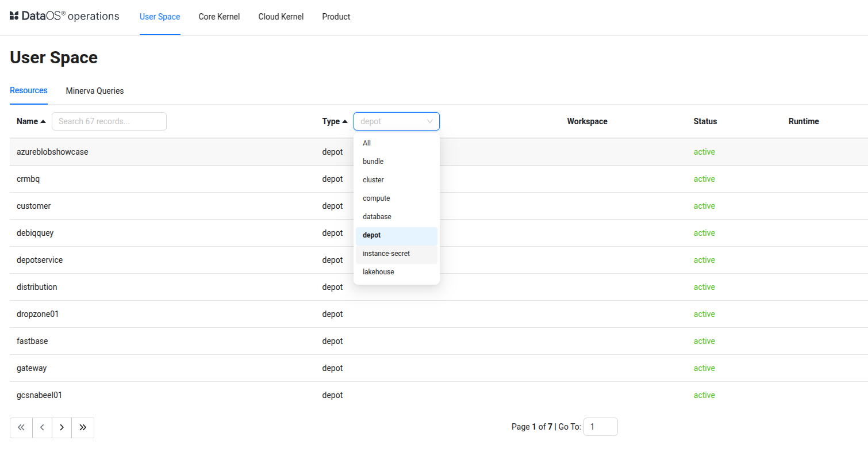
Task: Open the Cloud Kernel tab
Action: click(x=281, y=17)
